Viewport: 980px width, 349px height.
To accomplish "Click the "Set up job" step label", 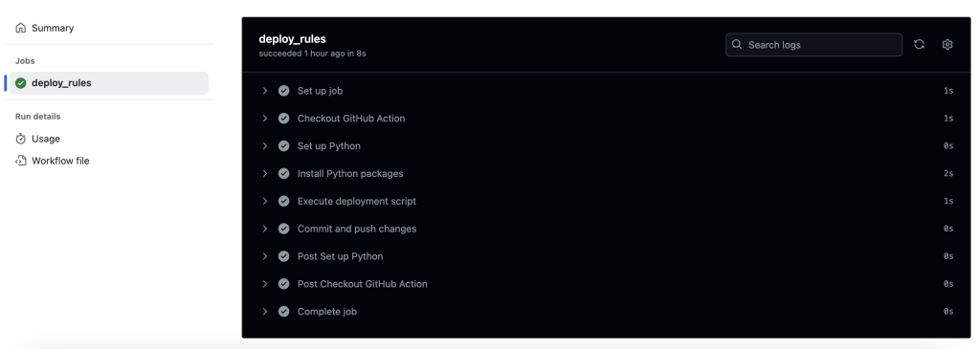I will [x=320, y=91].
